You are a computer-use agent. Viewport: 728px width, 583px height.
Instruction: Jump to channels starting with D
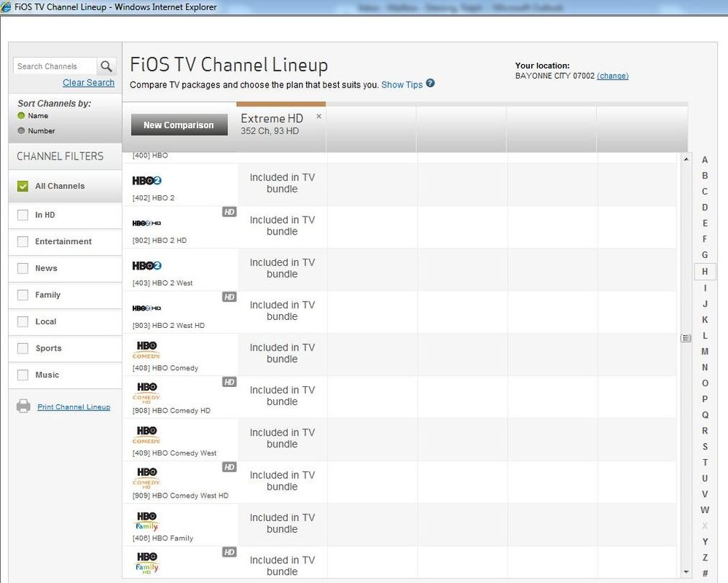coord(705,208)
